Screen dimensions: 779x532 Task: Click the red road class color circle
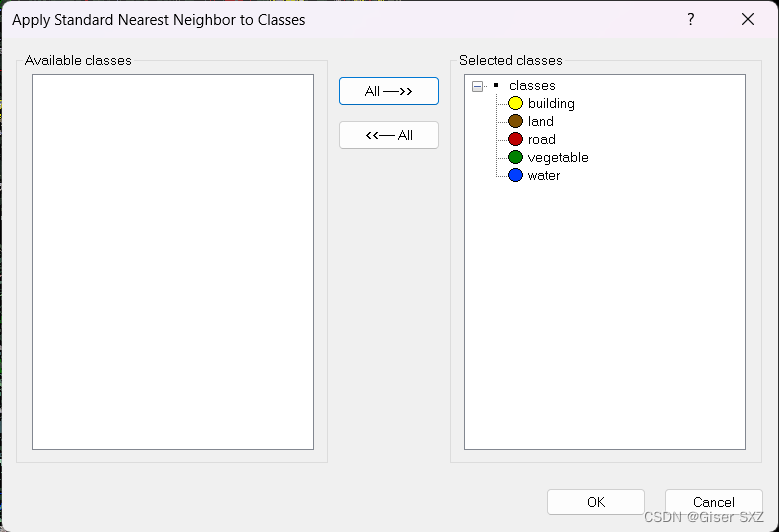(x=515, y=139)
